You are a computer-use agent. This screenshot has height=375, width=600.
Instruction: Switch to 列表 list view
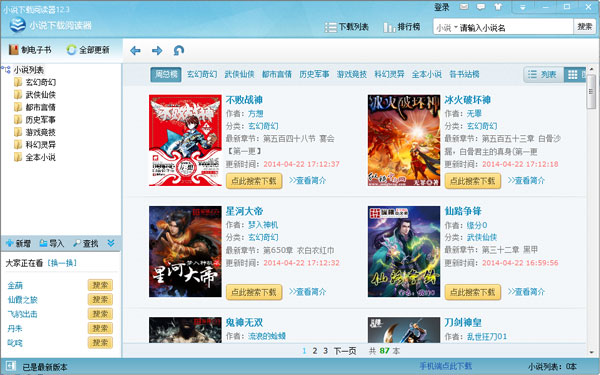point(543,75)
